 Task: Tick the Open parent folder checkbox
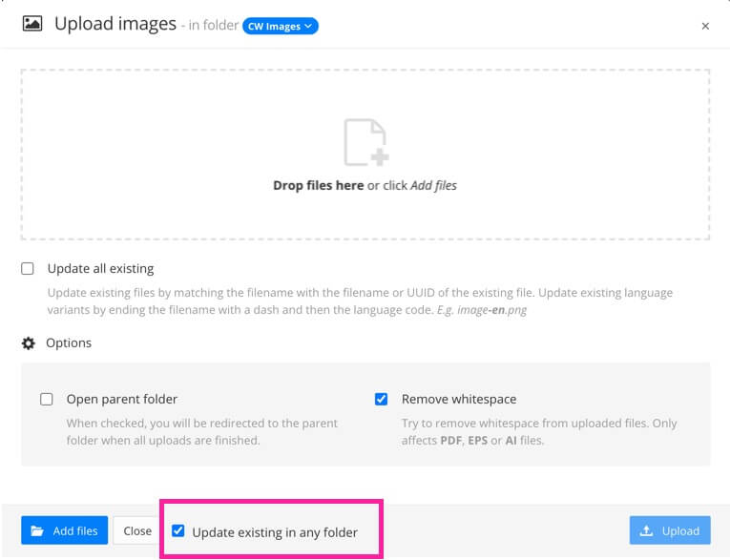[47, 399]
